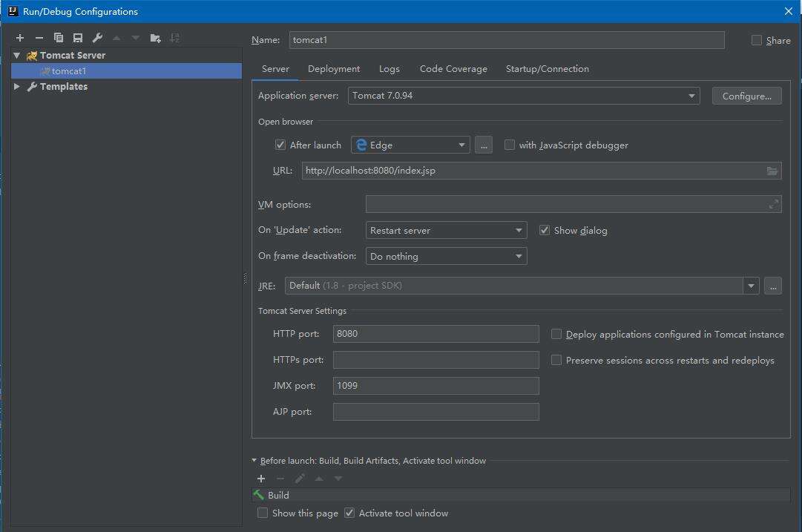Move configuration up in left toolbar
This screenshot has height=532, width=802.
(x=116, y=38)
